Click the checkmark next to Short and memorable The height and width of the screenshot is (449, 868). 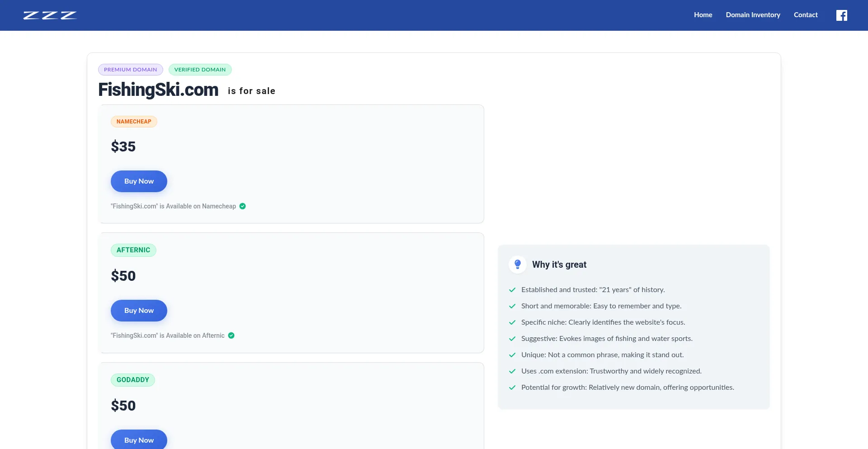(512, 306)
